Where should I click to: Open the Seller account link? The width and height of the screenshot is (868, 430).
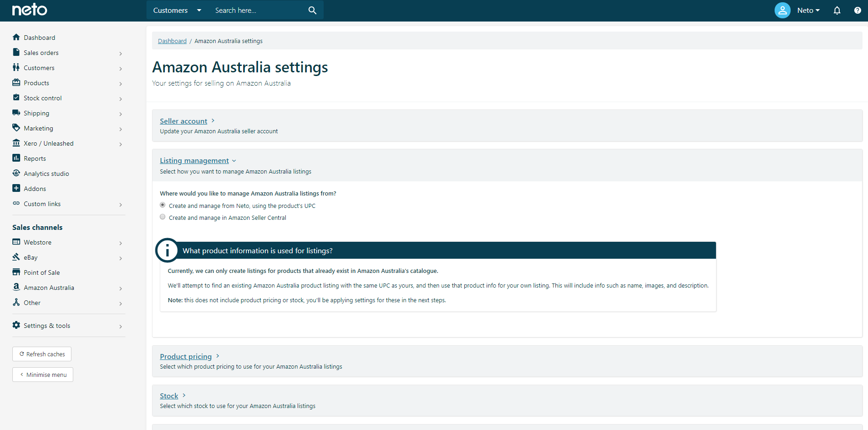tap(184, 121)
